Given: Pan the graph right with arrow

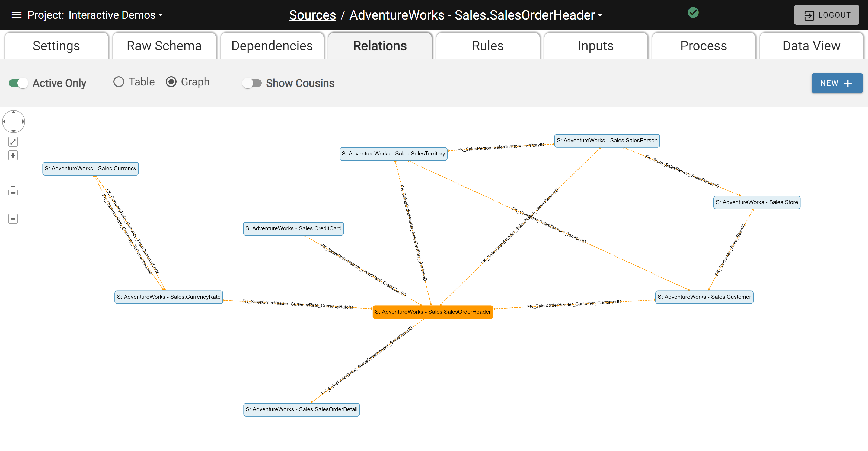Looking at the screenshot, I should click(x=23, y=122).
